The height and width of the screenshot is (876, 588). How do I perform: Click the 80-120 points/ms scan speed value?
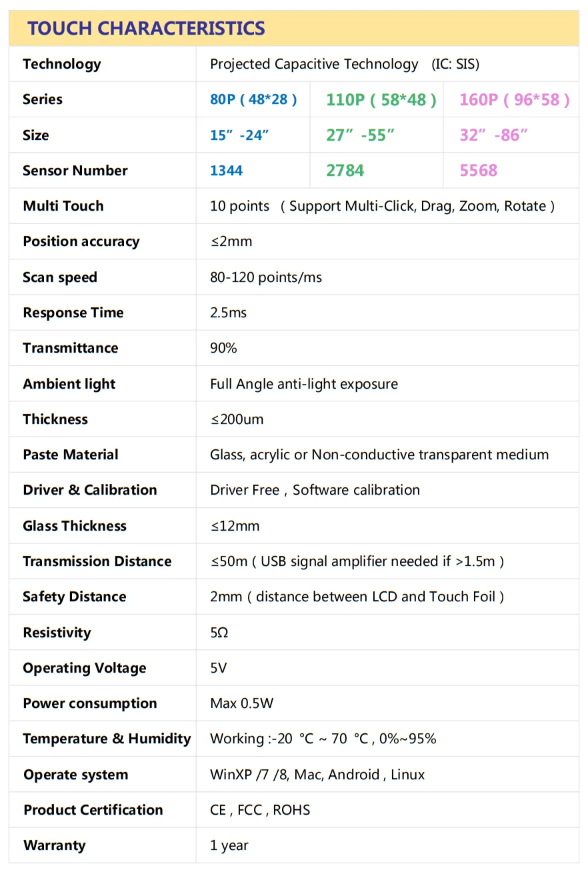tap(265, 277)
